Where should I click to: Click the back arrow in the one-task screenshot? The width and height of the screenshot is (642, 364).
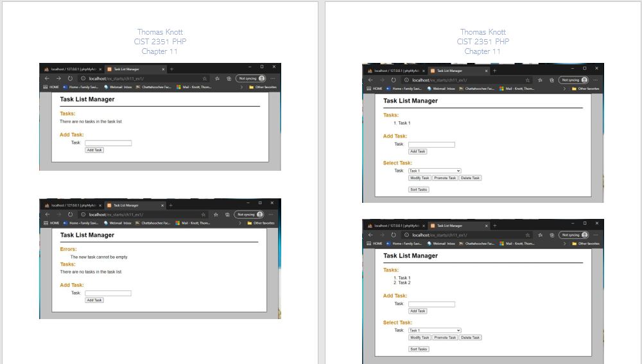tap(370, 80)
